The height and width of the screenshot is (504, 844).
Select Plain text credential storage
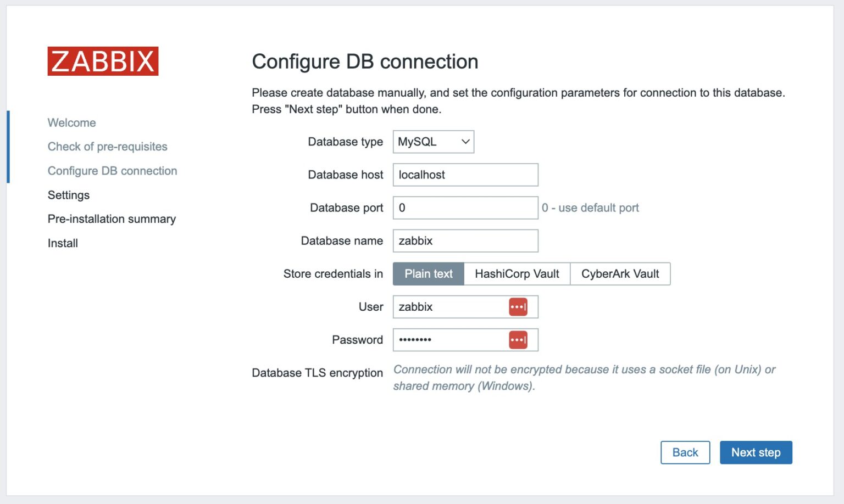428,273
